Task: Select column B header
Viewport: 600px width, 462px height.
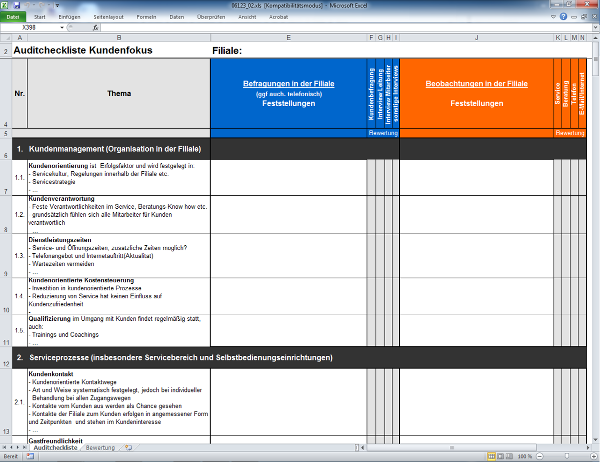Action: [x=119, y=38]
